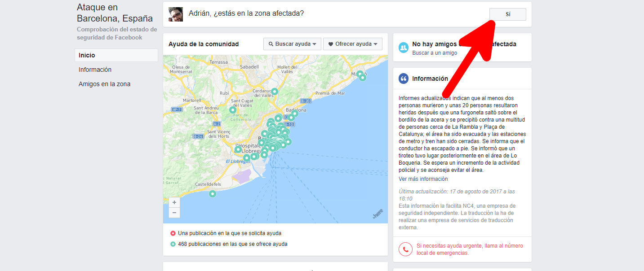Click the blue friends icon beside amigos notice
This screenshot has height=271, width=644.
403,48
